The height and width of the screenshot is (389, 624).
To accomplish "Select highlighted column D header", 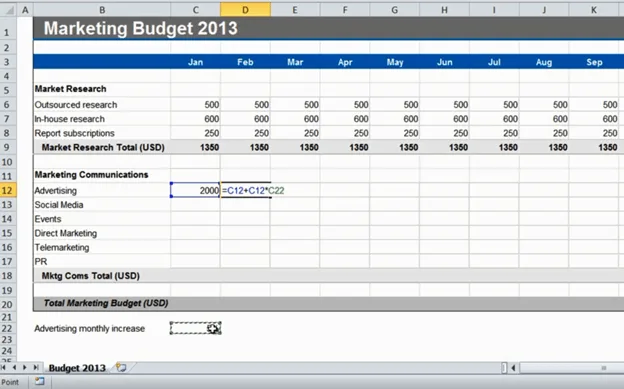I will pyautogui.click(x=245, y=10).
